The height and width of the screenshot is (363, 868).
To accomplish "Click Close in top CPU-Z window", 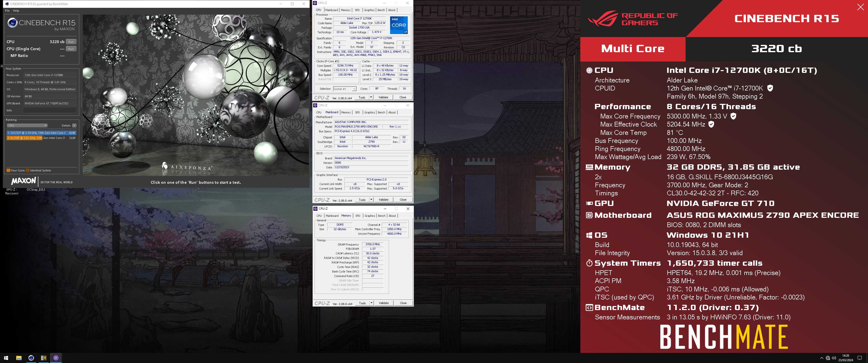I will [x=403, y=97].
